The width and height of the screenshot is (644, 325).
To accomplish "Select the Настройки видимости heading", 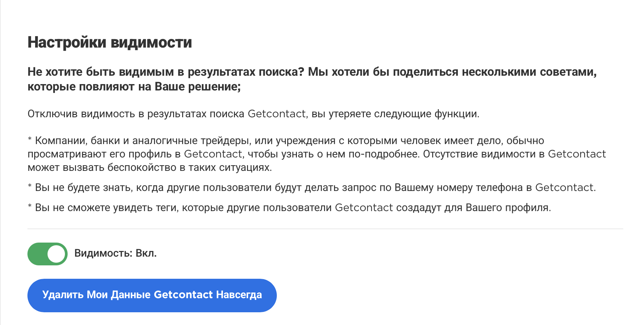I will pos(110,42).
